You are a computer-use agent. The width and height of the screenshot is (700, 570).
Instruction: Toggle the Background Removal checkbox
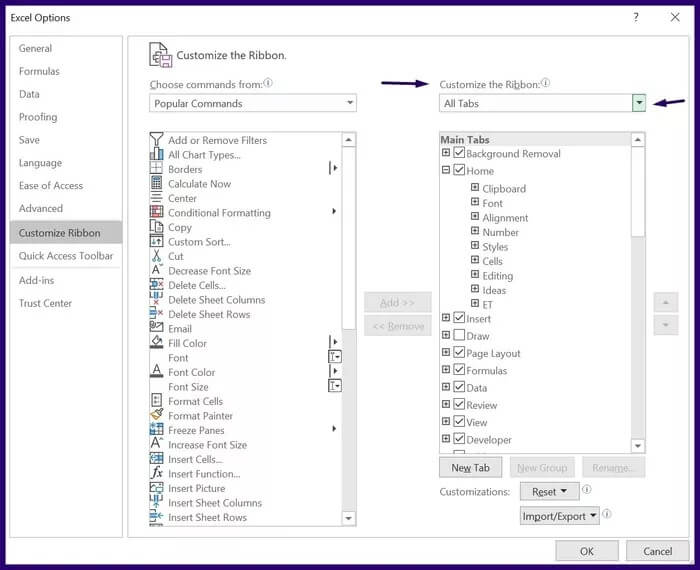coord(460,154)
